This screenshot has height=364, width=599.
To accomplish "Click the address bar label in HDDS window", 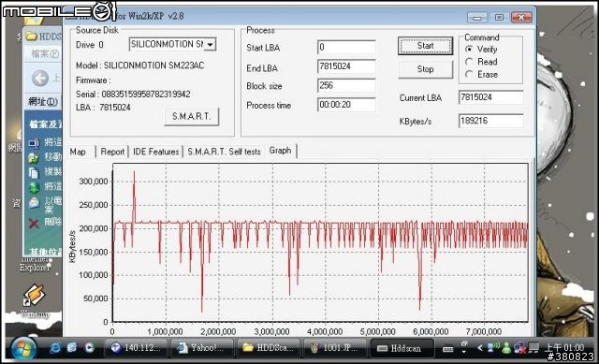I will pos(43,102).
